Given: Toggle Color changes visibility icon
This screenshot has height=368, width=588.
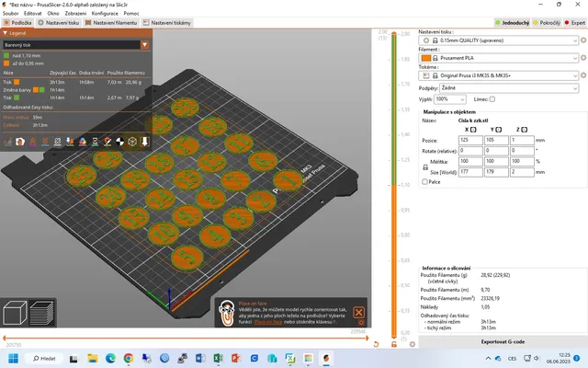Looking at the screenshot, I should (83, 142).
